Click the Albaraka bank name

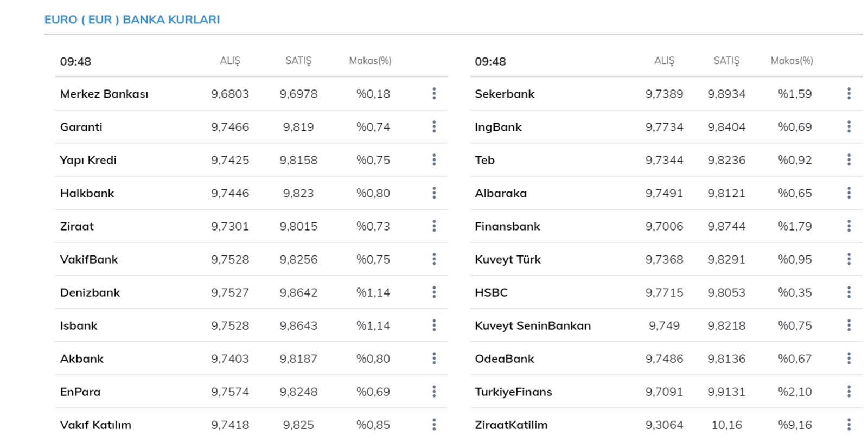[x=500, y=193]
